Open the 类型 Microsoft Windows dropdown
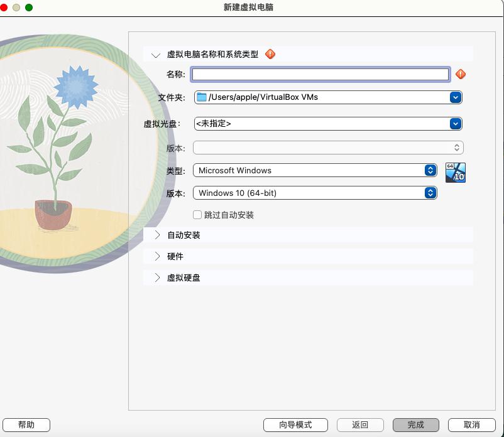 click(315, 170)
